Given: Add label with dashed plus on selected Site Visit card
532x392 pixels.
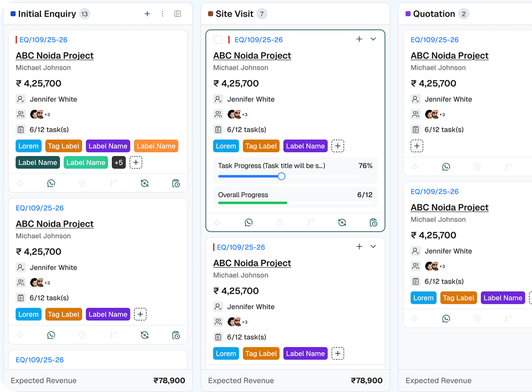Looking at the screenshot, I should point(338,146).
